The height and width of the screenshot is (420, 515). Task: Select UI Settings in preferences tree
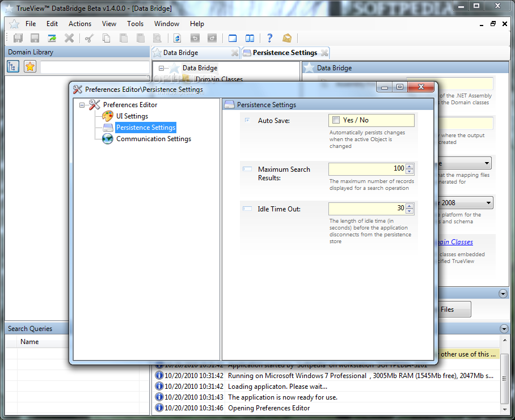(x=132, y=116)
